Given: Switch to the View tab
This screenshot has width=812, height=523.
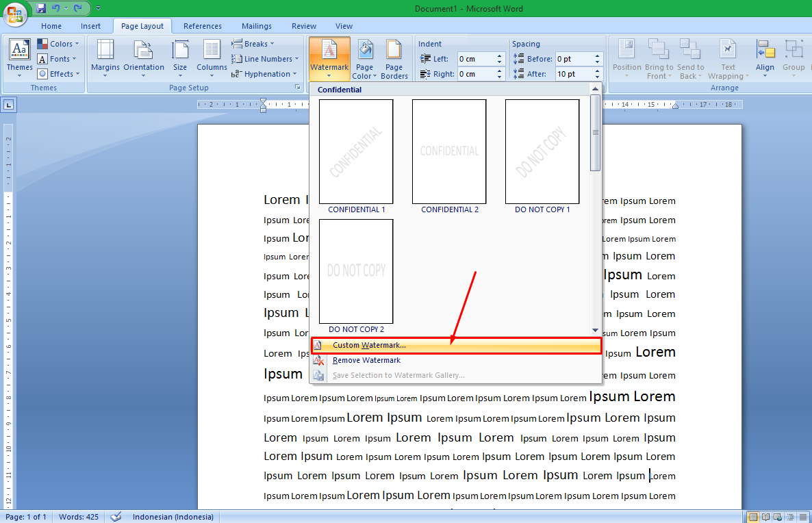Looking at the screenshot, I should pos(344,26).
